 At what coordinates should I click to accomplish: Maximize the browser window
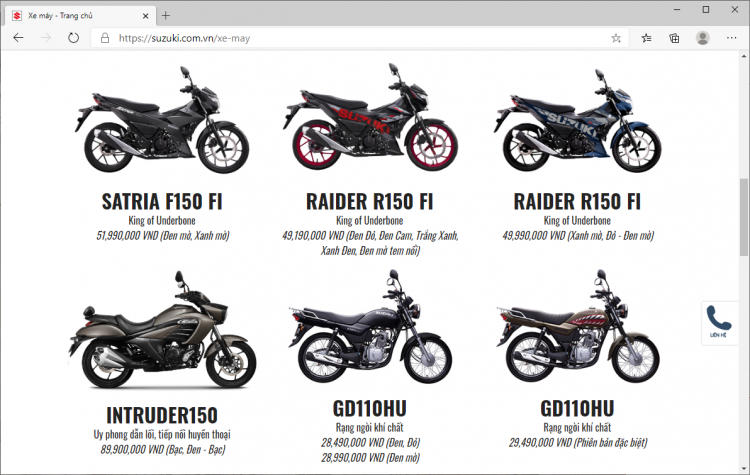point(706,10)
